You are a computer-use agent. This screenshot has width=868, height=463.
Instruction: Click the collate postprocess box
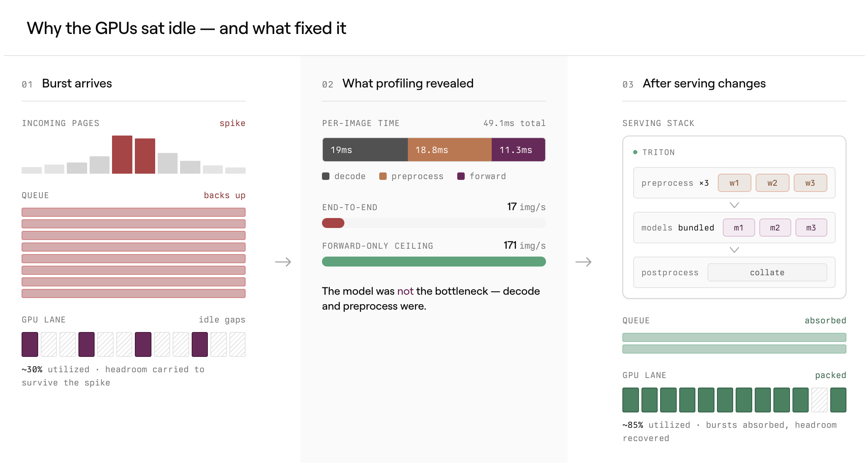click(x=767, y=272)
